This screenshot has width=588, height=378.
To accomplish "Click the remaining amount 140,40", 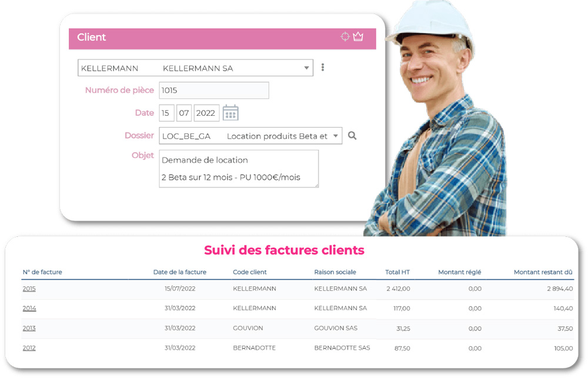I will tap(563, 309).
